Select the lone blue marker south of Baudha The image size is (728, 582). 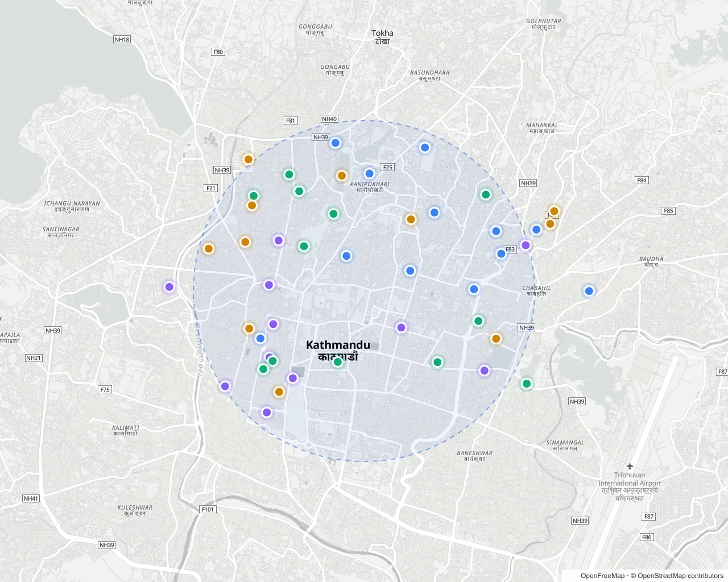(589, 291)
